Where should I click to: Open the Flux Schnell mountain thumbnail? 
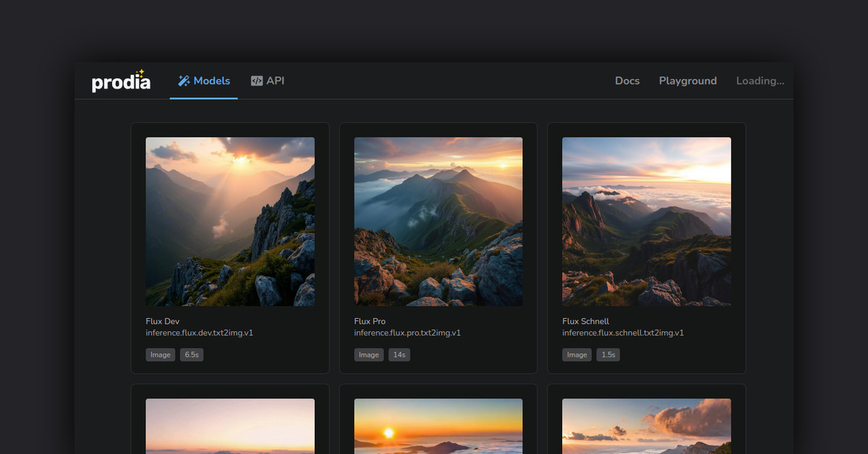pyautogui.click(x=647, y=221)
